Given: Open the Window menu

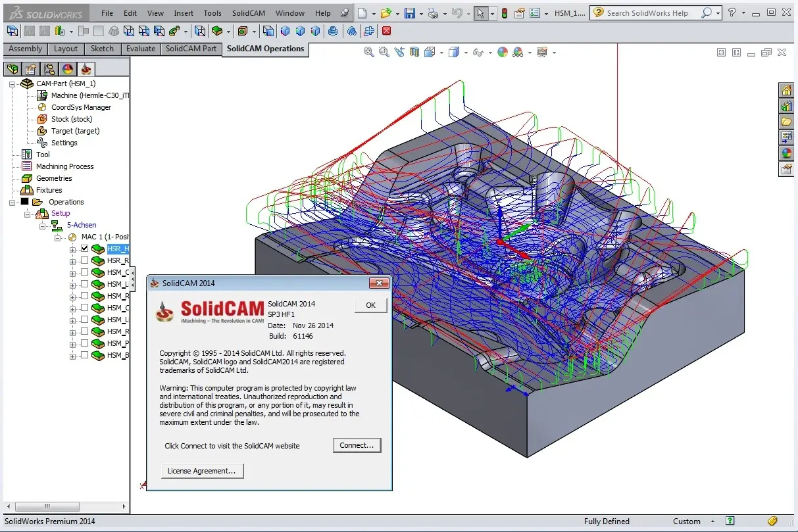Looking at the screenshot, I should click(x=290, y=12).
